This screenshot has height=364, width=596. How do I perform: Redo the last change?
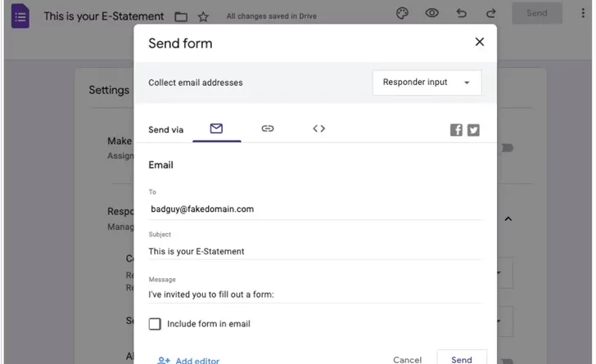pos(490,13)
